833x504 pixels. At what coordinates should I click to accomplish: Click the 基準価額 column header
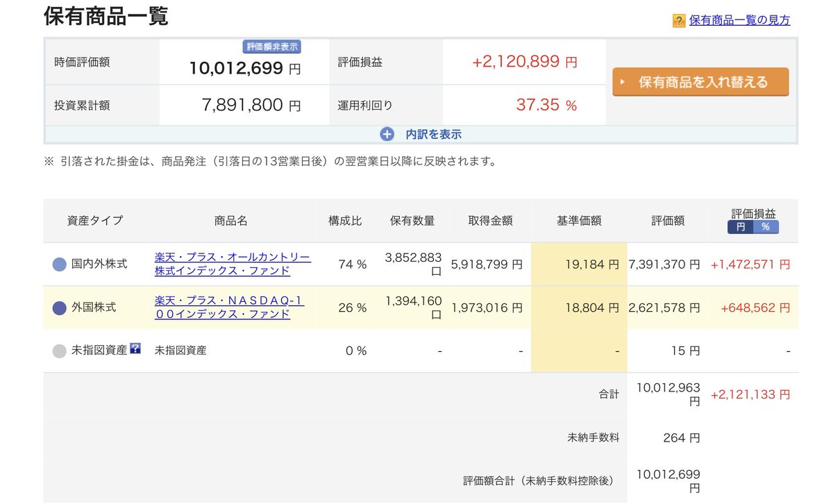click(579, 221)
